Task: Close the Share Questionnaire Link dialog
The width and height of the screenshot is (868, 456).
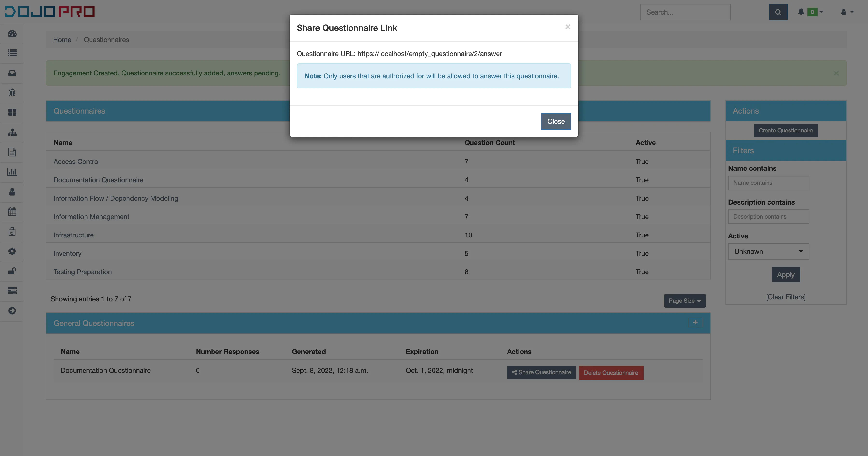Action: 556,121
